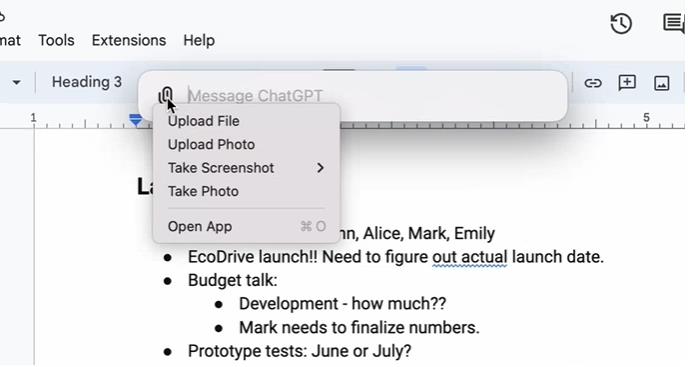The image size is (688, 367).
Task: Click the insert image icon
Action: 662,83
